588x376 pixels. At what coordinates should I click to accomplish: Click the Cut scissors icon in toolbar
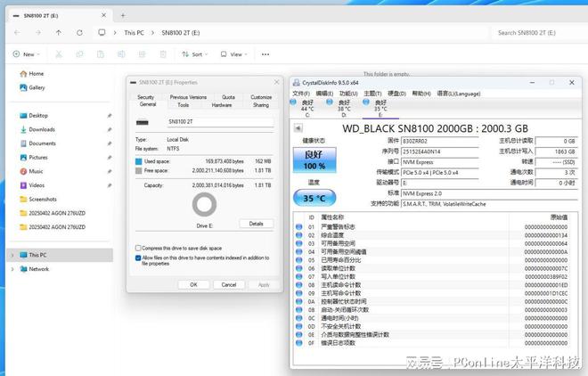click(x=59, y=54)
